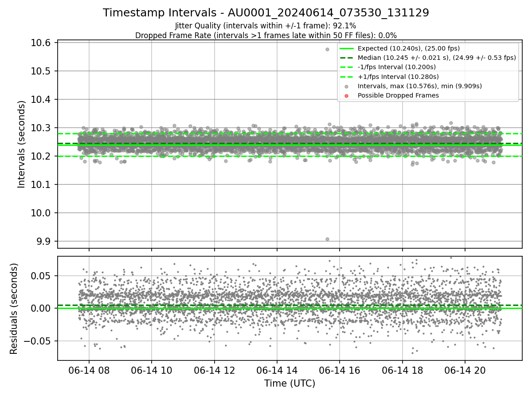Select the 'Median (10.245 +/- 0.021 s)' legend entry
532x399 pixels.
pyautogui.click(x=437, y=58)
